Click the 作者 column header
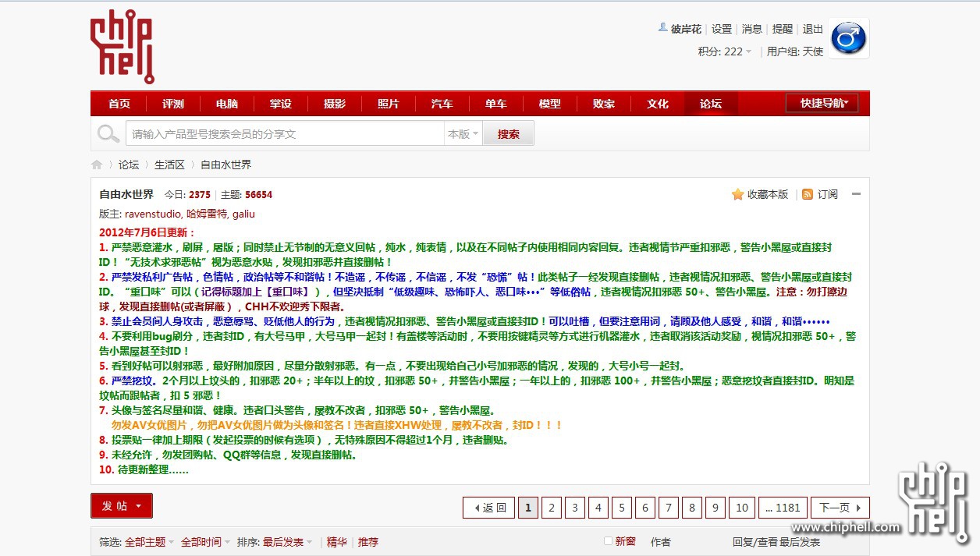Image resolution: width=980 pixels, height=556 pixels. coord(661,542)
